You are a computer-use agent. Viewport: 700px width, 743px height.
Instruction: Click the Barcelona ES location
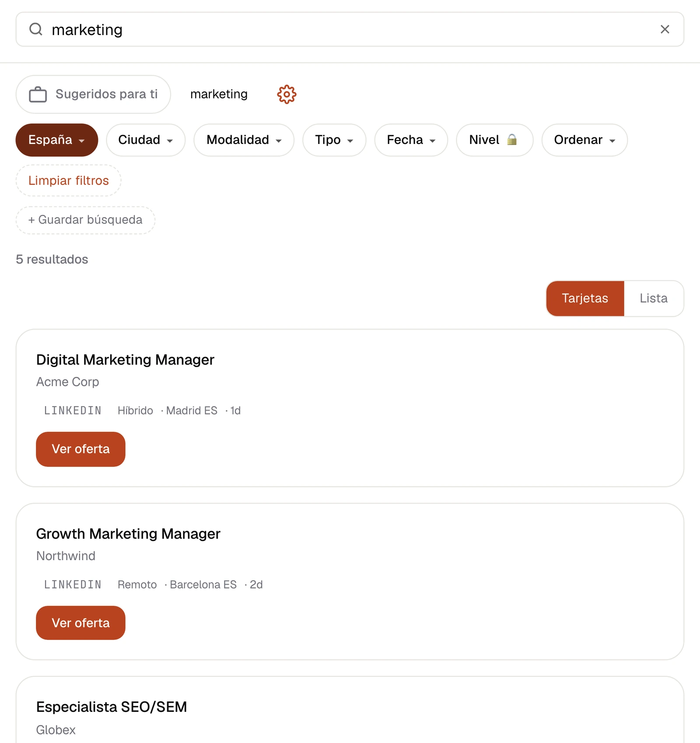tap(203, 585)
